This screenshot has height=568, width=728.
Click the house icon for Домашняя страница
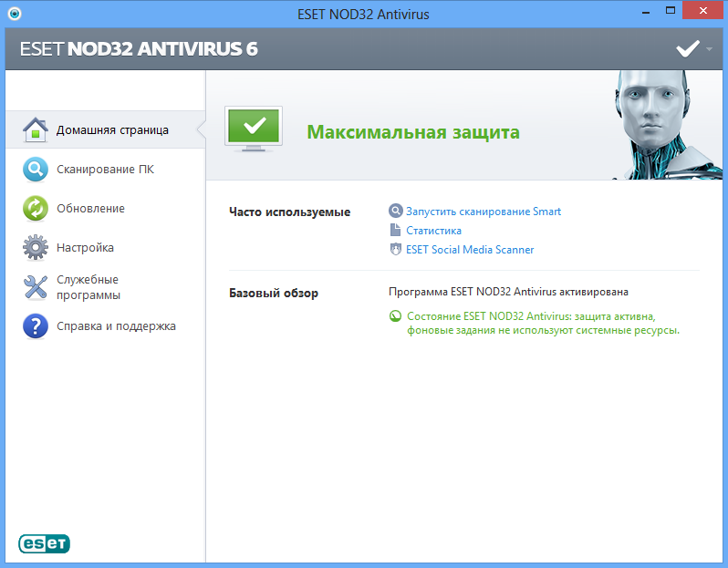pos(36,129)
